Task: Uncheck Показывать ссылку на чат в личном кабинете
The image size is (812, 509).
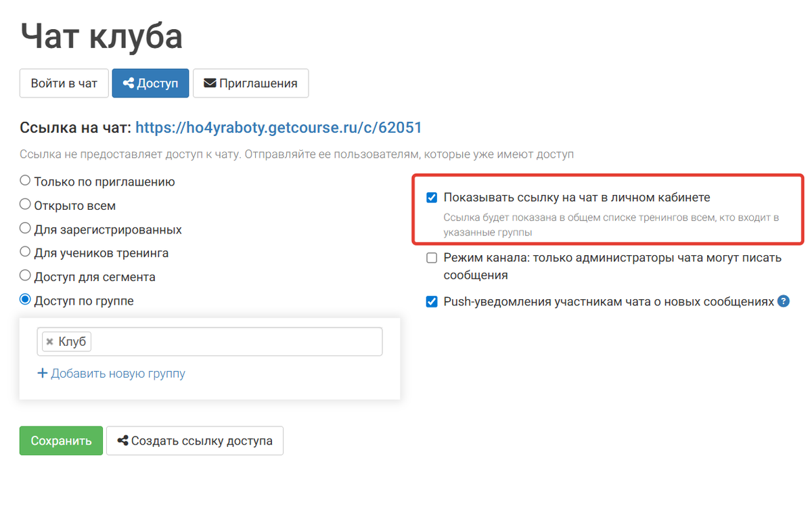Action: (x=431, y=197)
